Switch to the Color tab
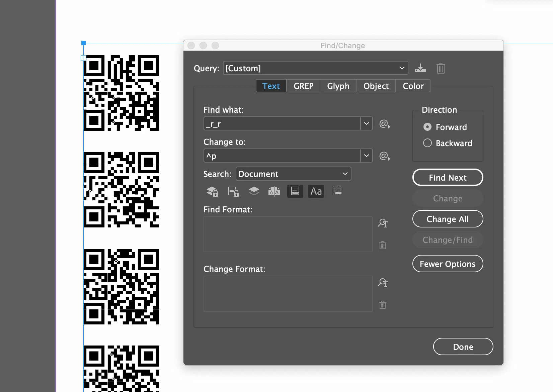This screenshot has width=553, height=392. click(413, 86)
